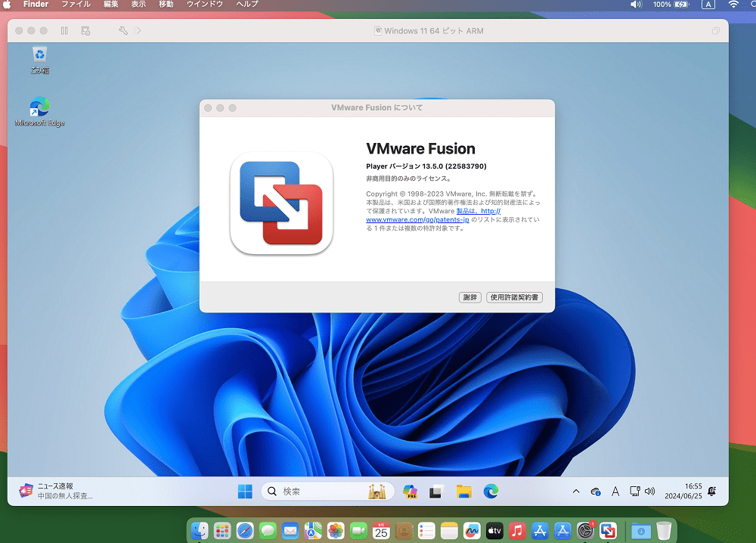Open Notes from the Dock

point(449,532)
